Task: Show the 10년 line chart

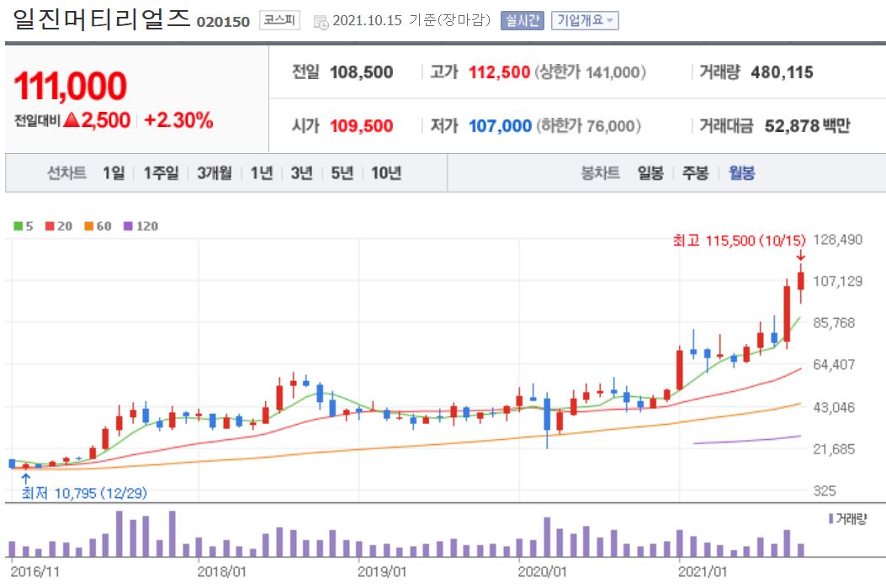Action: [x=386, y=172]
